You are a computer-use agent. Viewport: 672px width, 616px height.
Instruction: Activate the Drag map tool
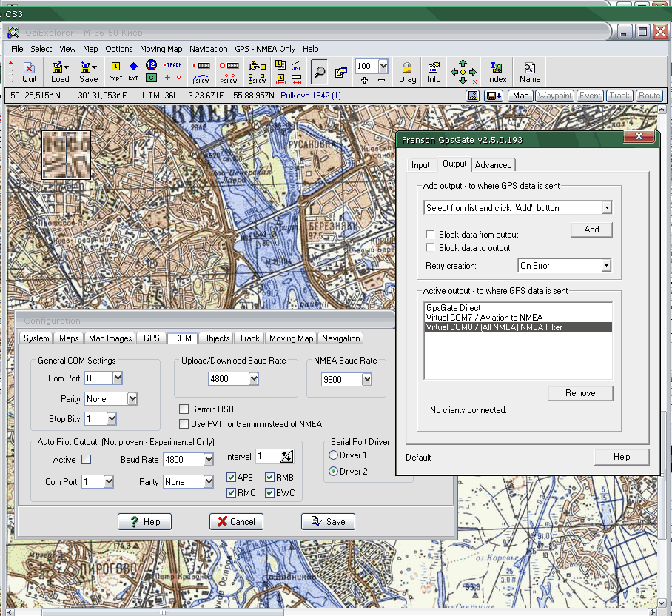click(x=407, y=72)
